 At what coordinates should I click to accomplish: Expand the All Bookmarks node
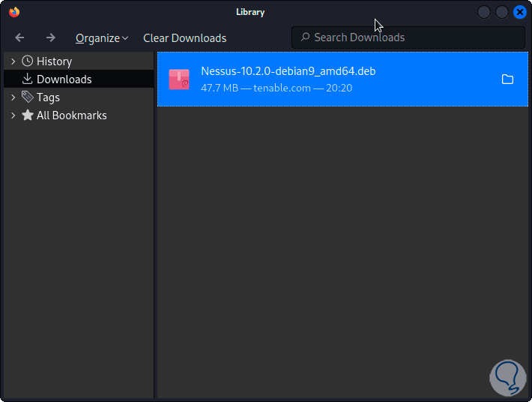[x=13, y=115]
